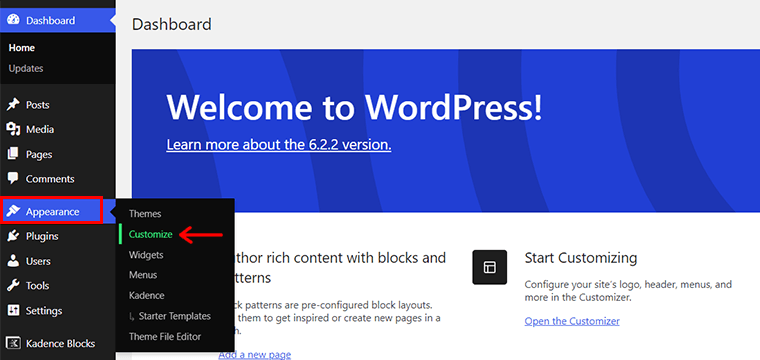The image size is (760, 360).
Task: Open the Media library menu label
Action: 40,129
